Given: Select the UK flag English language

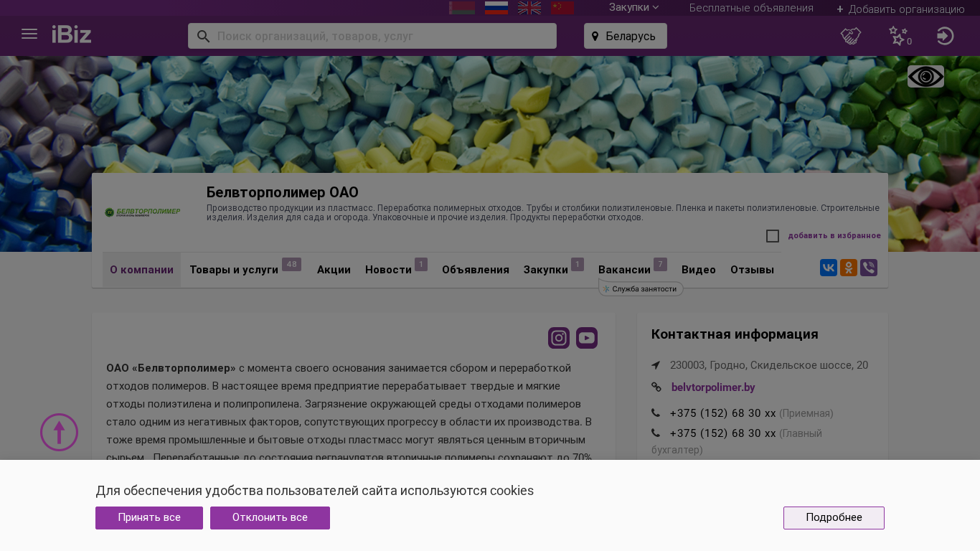Looking at the screenshot, I should (529, 7).
